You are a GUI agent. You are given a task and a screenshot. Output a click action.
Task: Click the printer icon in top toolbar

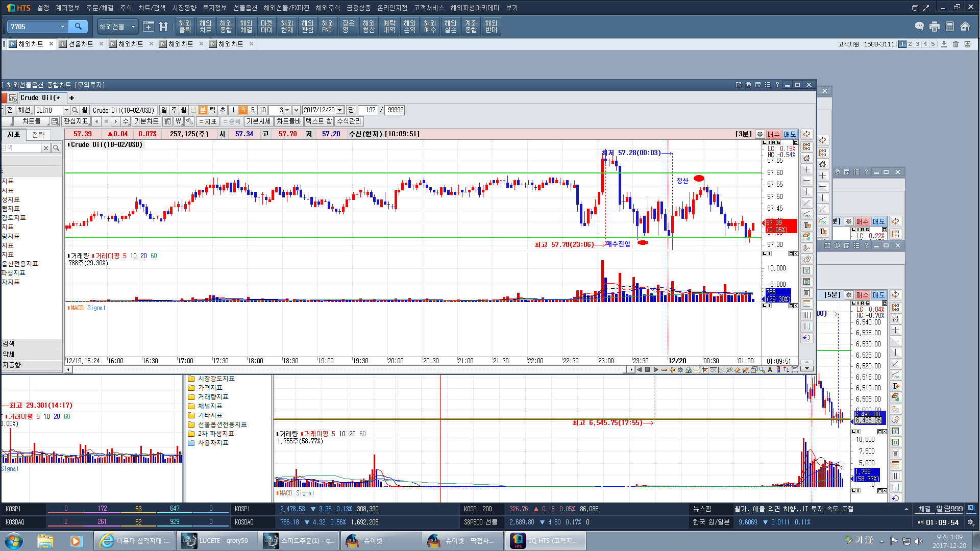(x=934, y=27)
